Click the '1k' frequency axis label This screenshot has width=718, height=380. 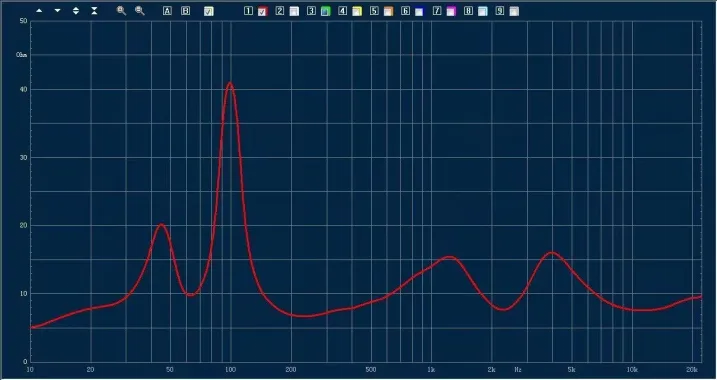[431, 369]
